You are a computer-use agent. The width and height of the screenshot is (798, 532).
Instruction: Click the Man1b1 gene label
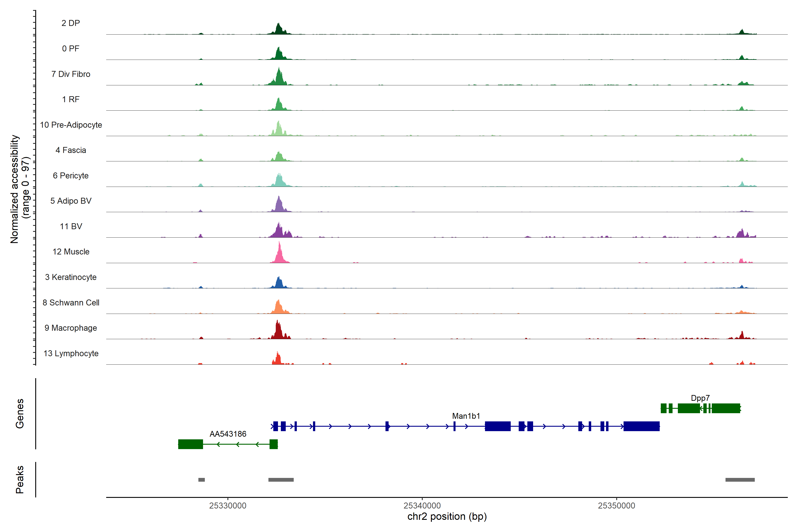click(x=466, y=416)
